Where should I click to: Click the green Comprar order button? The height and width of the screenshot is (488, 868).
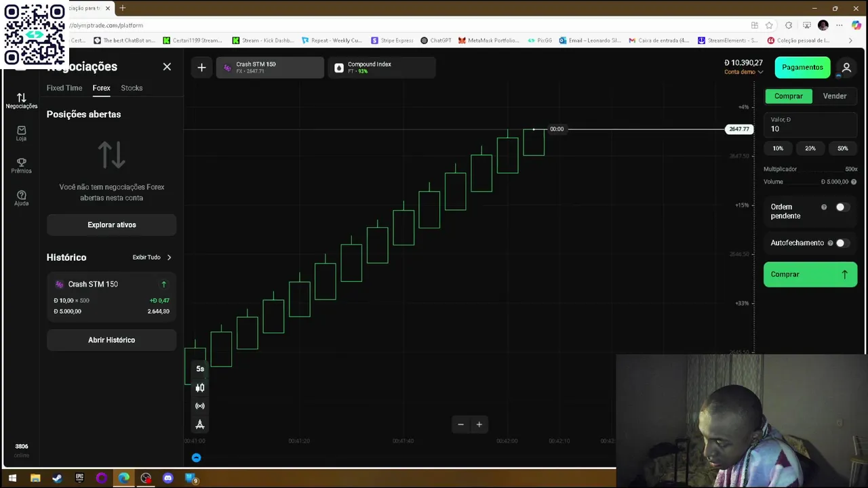click(810, 274)
